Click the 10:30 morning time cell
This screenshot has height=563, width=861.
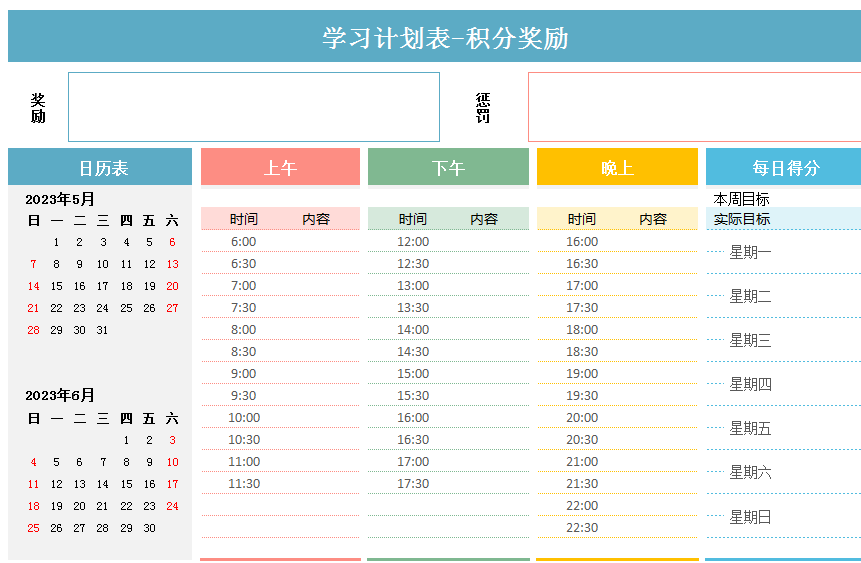tap(244, 439)
